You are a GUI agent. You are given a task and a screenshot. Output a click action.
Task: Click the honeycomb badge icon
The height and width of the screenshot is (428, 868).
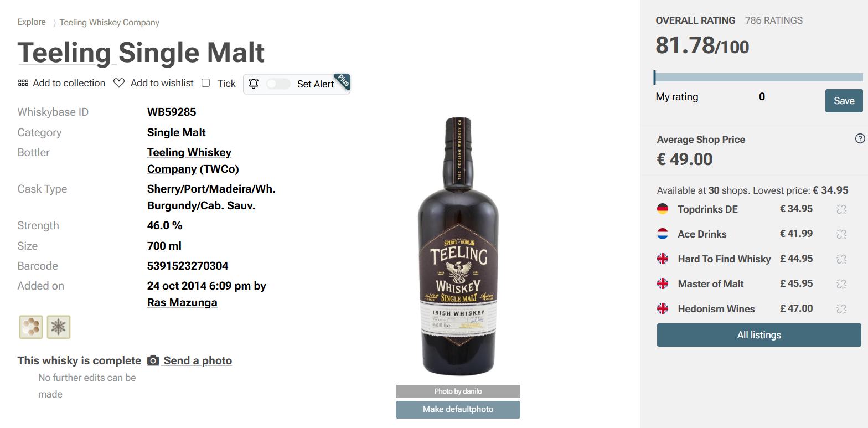pos(30,327)
